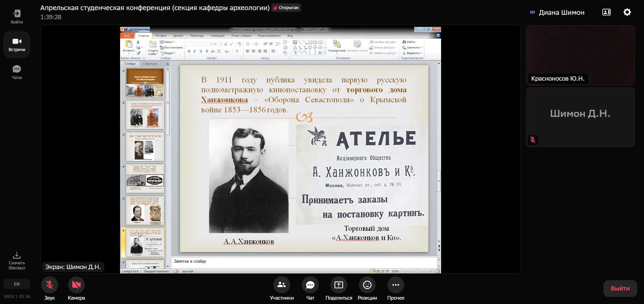Click Decrease Font Size icon
This screenshot has height=304, width=644.
tap(231, 44)
